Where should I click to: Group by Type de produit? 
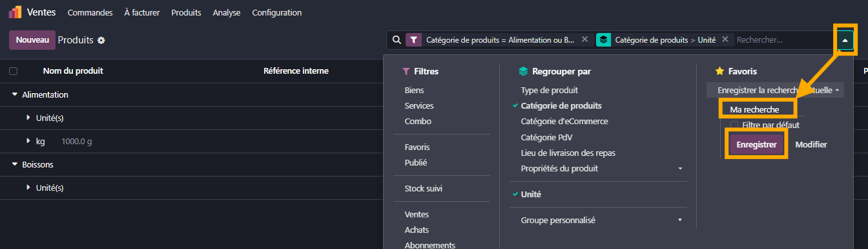(550, 91)
